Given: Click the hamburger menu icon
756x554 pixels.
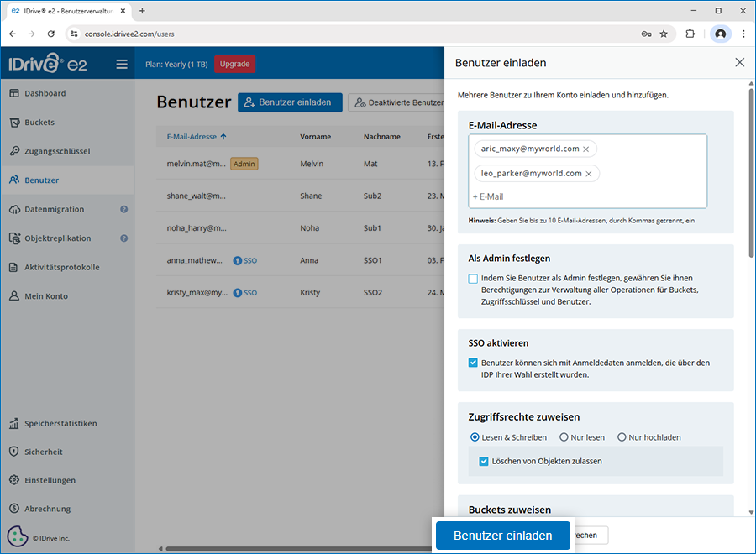Looking at the screenshot, I should coord(122,64).
